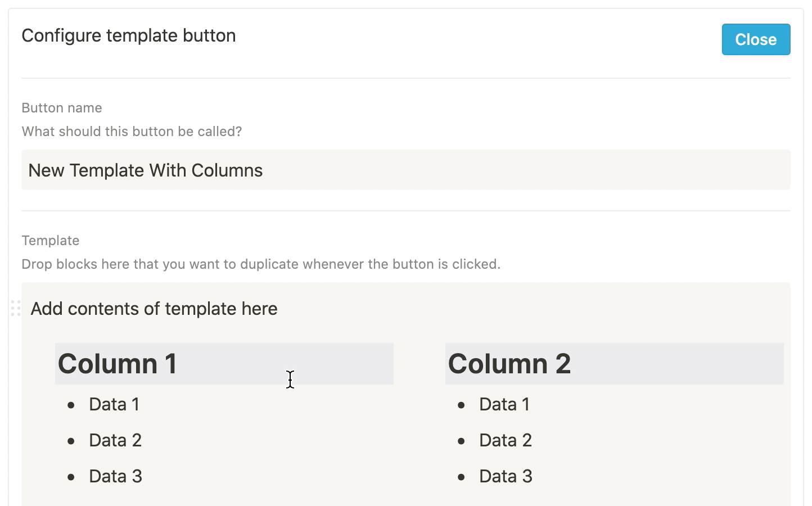The height and width of the screenshot is (506, 812).
Task: Click 'Data 3' under Column 1
Action: [x=115, y=476]
